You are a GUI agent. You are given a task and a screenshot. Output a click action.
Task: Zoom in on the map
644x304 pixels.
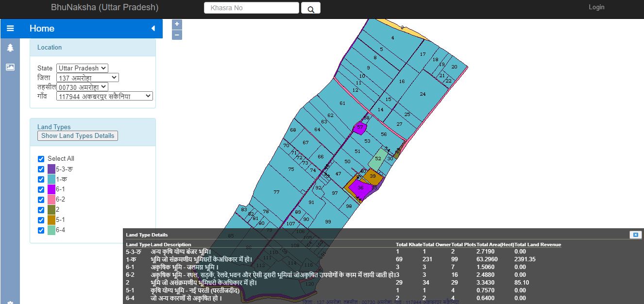click(176, 23)
